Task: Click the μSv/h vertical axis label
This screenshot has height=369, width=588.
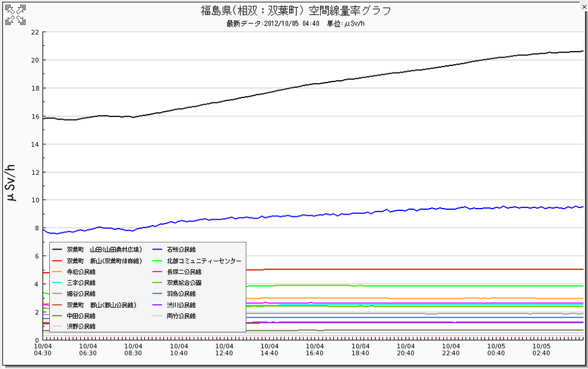Action: [11, 180]
